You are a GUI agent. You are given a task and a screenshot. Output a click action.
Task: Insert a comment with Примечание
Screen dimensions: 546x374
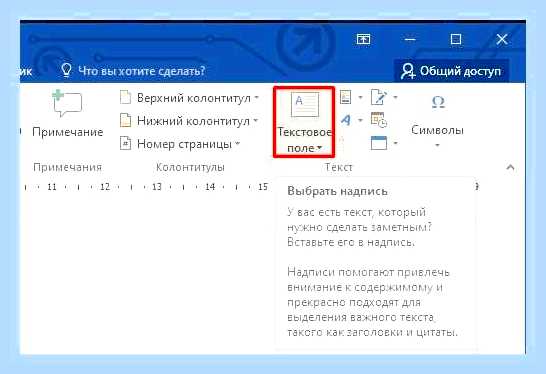pos(68,114)
